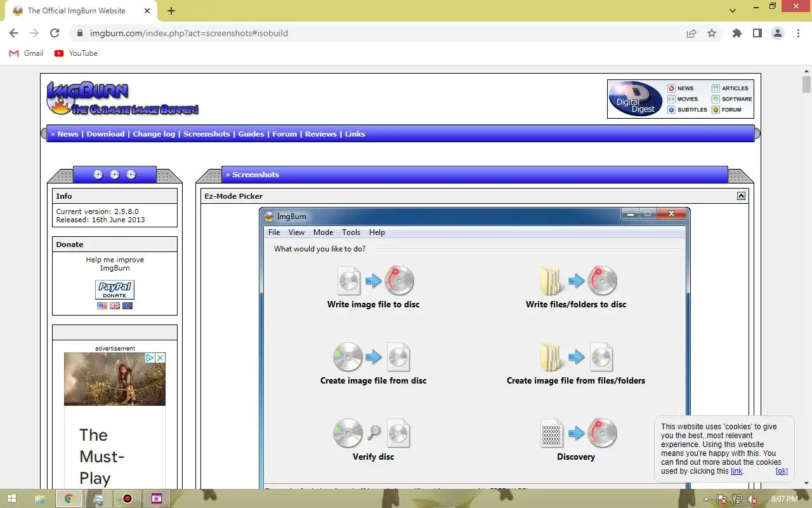Click the Help menu in ImgBurn screenshot
The image size is (812, 508).
click(377, 232)
